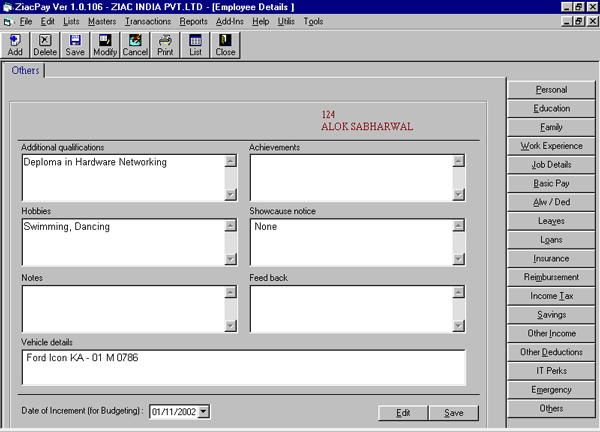Click the Others button in side panel
600x432 pixels.
pyautogui.click(x=551, y=408)
